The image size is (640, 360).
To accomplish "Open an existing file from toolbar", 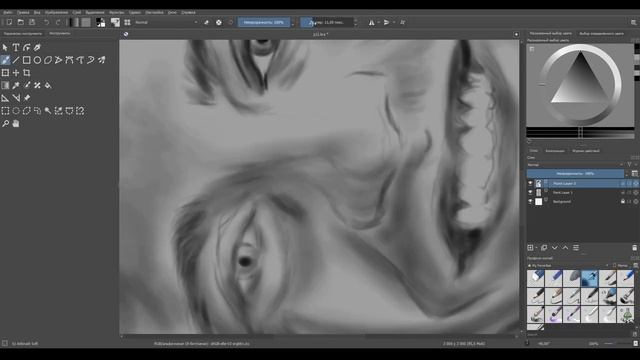I will pyautogui.click(x=20, y=22).
